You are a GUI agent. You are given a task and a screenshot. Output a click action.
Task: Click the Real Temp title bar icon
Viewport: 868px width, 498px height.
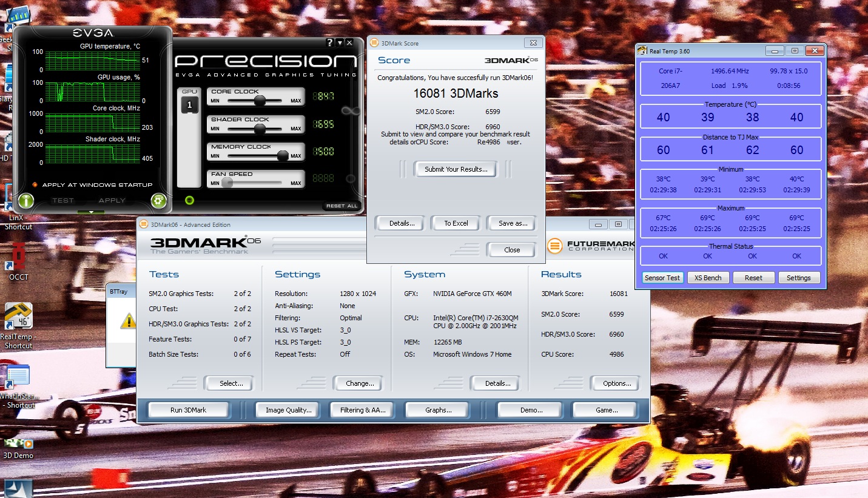[642, 51]
